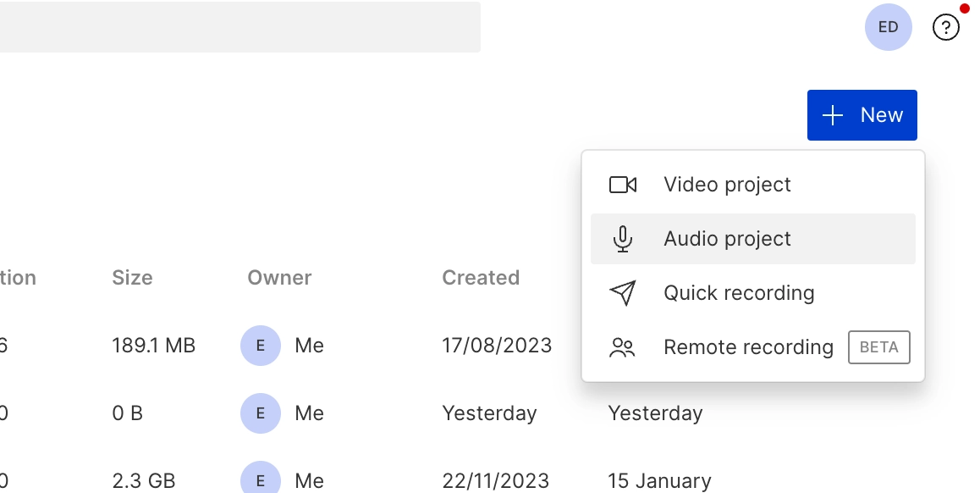980x493 pixels.
Task: Select the video camera icon for Video project
Action: (x=623, y=184)
